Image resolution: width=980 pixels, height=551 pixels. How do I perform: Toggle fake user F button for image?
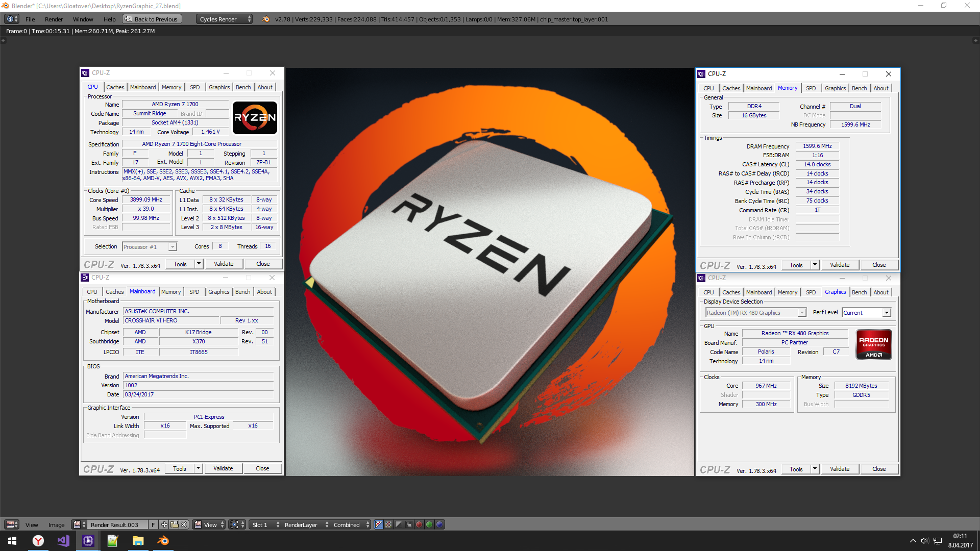pos(153,524)
